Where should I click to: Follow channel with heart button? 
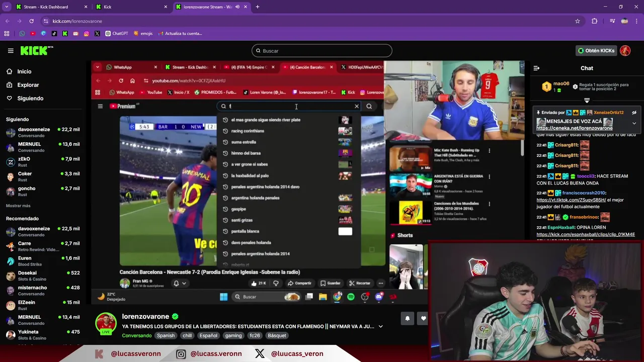click(424, 318)
